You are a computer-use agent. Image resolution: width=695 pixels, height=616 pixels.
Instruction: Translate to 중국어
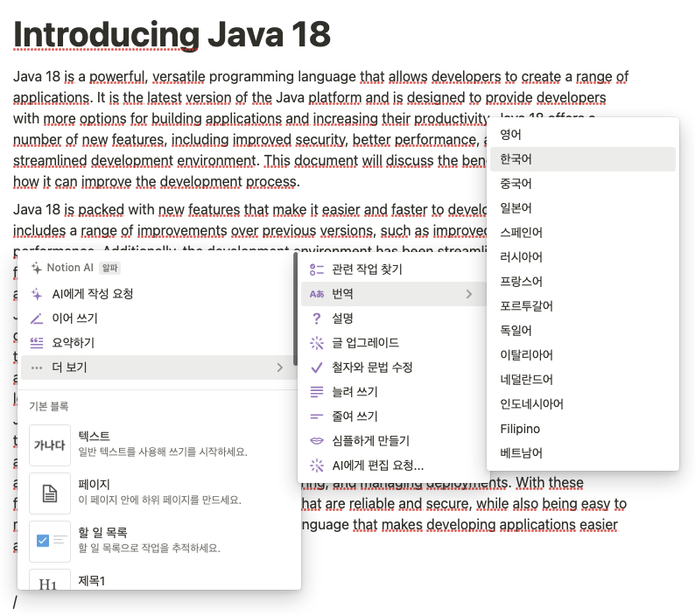(583, 184)
